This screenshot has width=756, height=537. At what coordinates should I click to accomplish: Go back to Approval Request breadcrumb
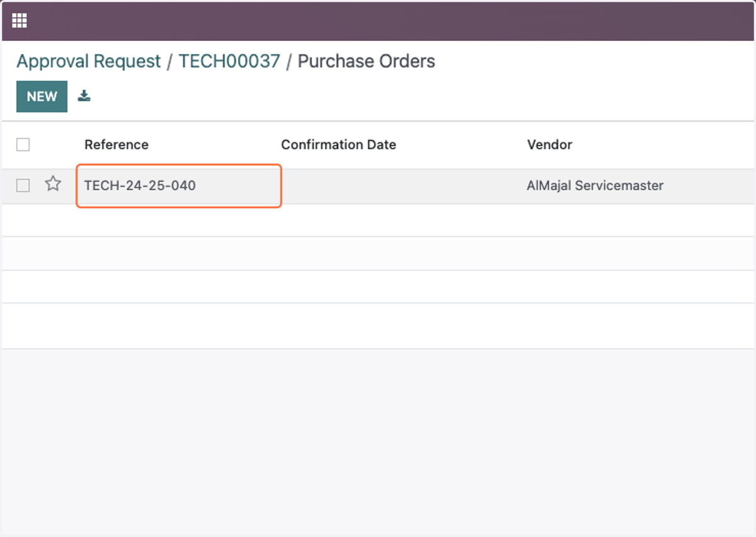pyautogui.click(x=89, y=61)
